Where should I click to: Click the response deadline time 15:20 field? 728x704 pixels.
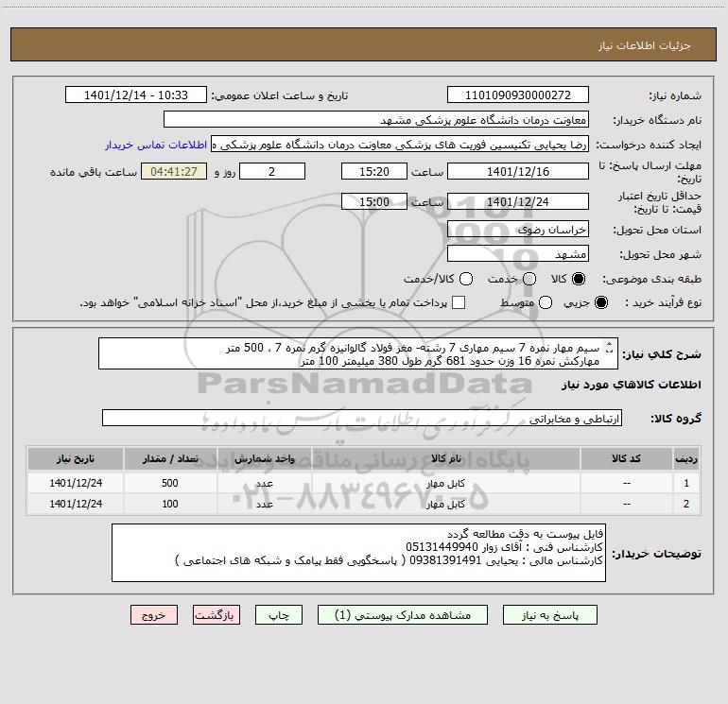(374, 171)
